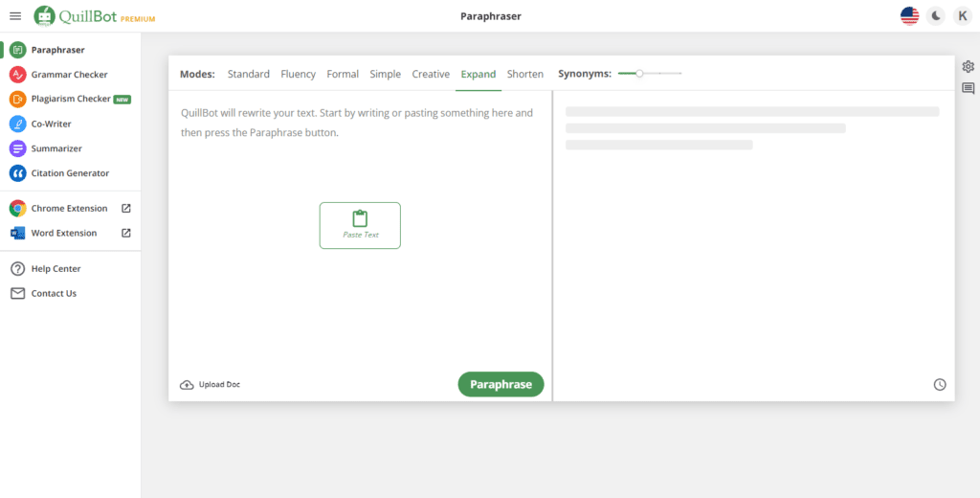This screenshot has width=980, height=498.
Task: Select the Standard mode tab
Action: (x=248, y=74)
